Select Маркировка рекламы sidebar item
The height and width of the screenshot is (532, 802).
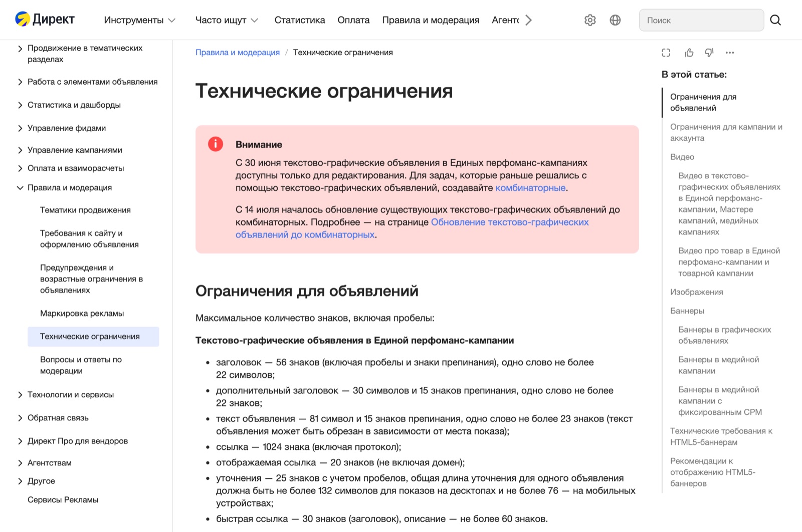(82, 314)
